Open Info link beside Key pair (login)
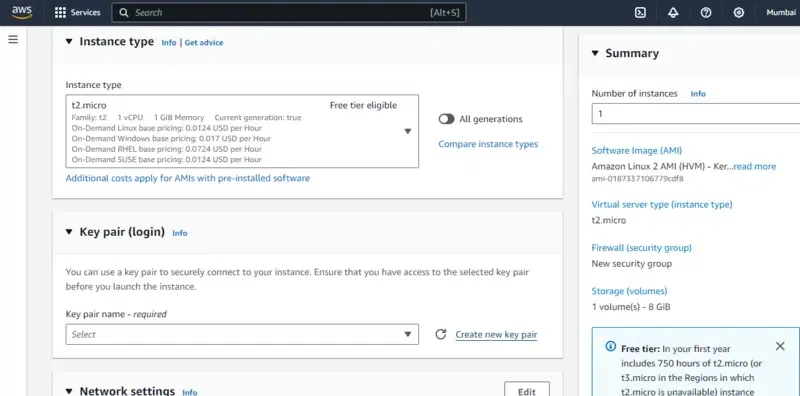 point(180,233)
